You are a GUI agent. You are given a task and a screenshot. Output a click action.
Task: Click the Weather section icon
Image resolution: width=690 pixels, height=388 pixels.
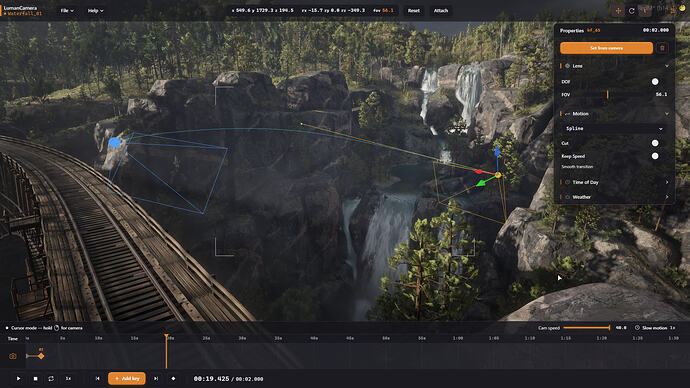(567, 197)
